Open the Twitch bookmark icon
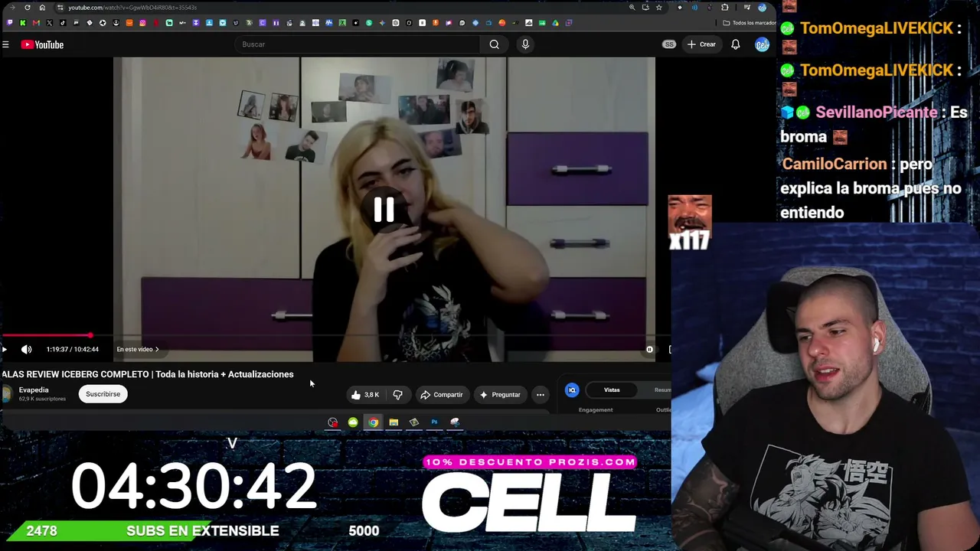The width and height of the screenshot is (980, 551). 9,23
